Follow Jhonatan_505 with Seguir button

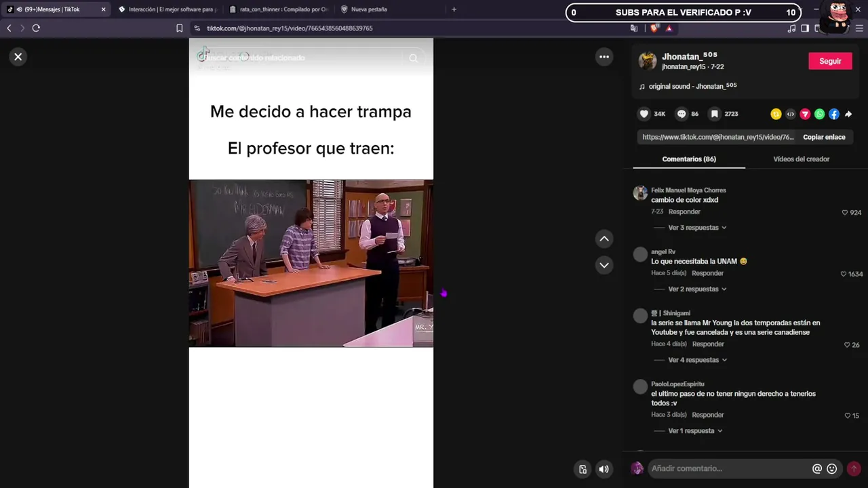(830, 61)
